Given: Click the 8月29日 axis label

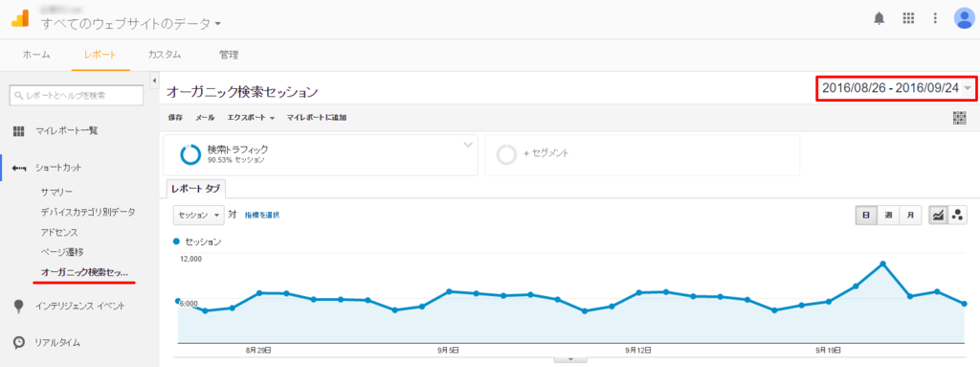Looking at the screenshot, I should point(258,350).
